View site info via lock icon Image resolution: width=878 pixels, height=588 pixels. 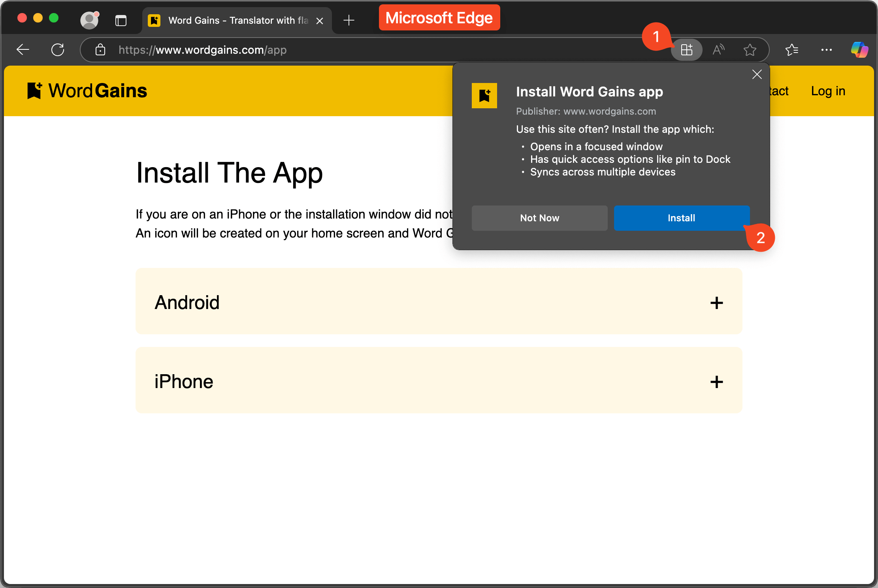click(x=100, y=50)
